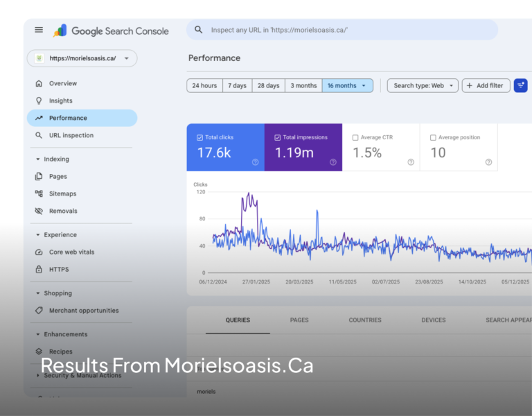Viewport: 532px width, 416px height.
Task: Click the URL inspection magnifier icon
Action: [x=39, y=135]
